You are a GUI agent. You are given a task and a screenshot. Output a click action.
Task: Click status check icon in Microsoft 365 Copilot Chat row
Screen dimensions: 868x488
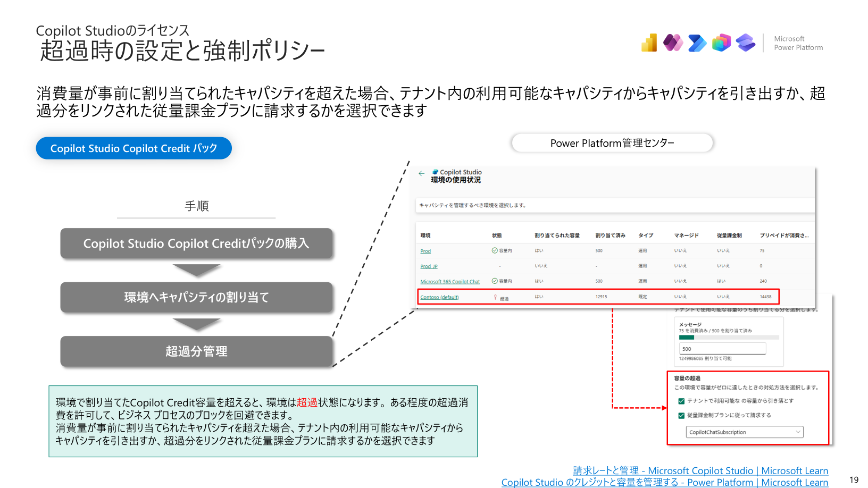(495, 281)
